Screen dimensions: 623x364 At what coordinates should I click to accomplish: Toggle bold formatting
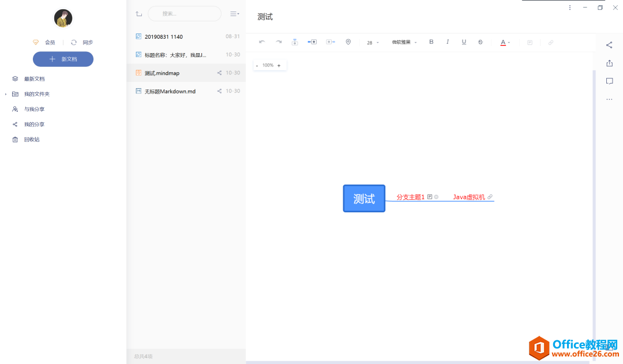pos(431,42)
